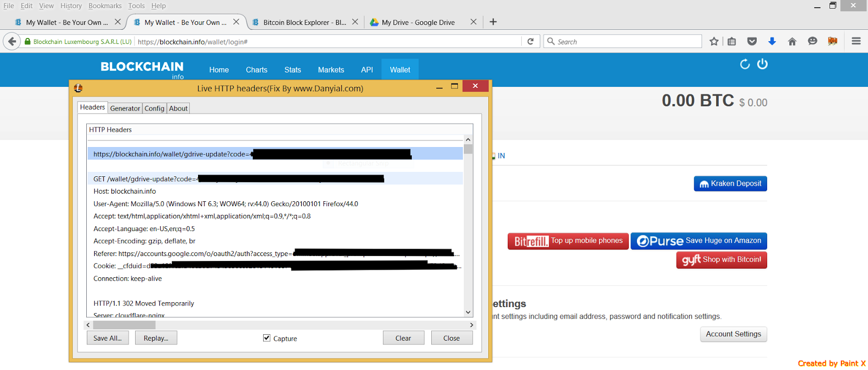The height and width of the screenshot is (370, 868).
Task: Click the horizontal scrollbar thumb in headers dialog
Action: 124,325
